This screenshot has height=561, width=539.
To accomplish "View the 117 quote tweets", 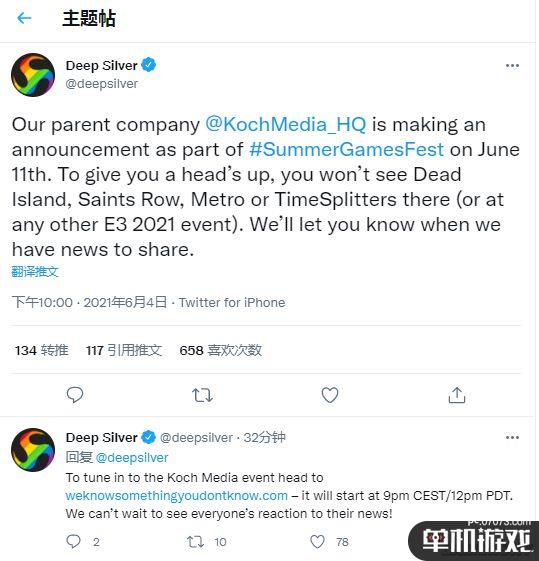I will 124,350.
